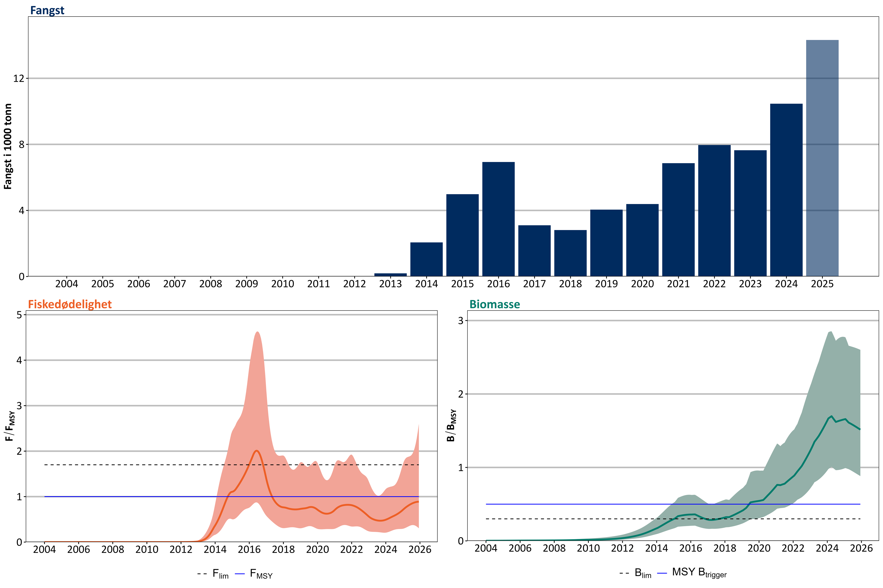Viewport: 883px width, 588px height.
Task: Click the peak of fishing mortality curve
Action: point(257,451)
